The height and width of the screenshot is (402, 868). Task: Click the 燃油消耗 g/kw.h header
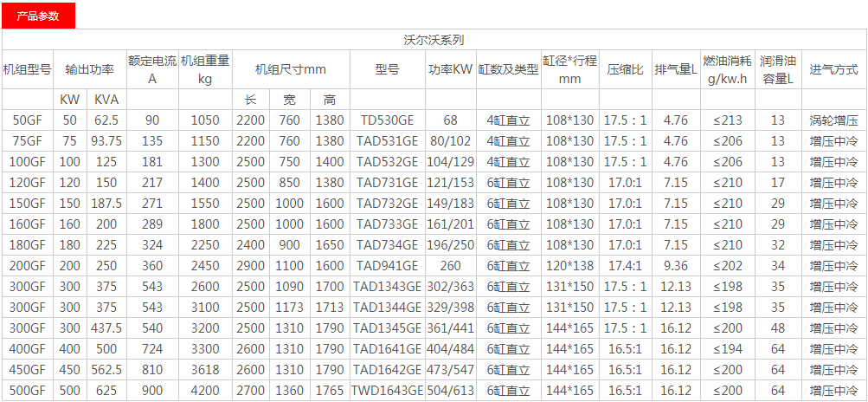727,70
